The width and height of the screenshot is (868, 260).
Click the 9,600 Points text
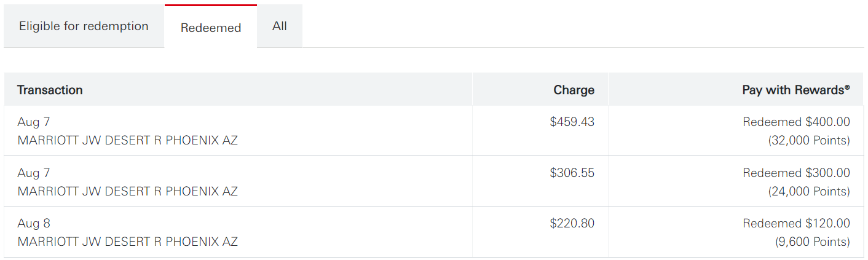click(813, 242)
